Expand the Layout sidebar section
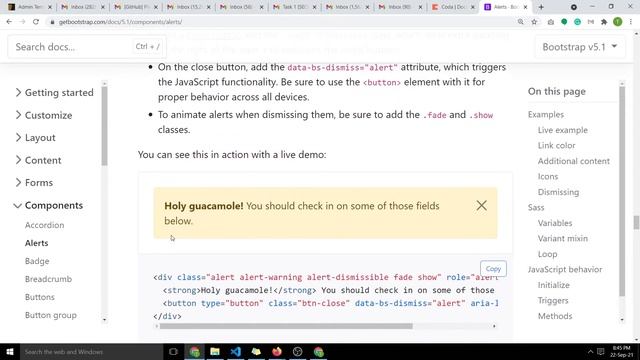This screenshot has width=640, height=360. (35, 138)
